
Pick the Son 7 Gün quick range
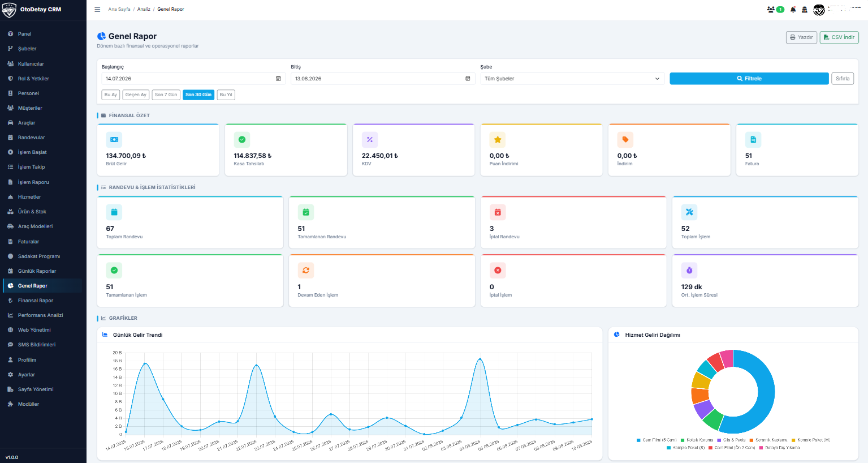tap(166, 95)
